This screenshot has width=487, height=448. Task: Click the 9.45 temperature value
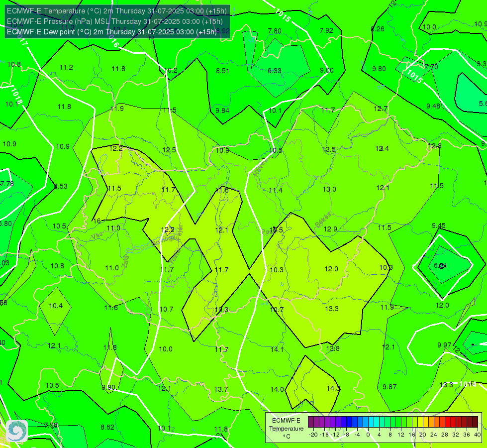[x=439, y=225]
